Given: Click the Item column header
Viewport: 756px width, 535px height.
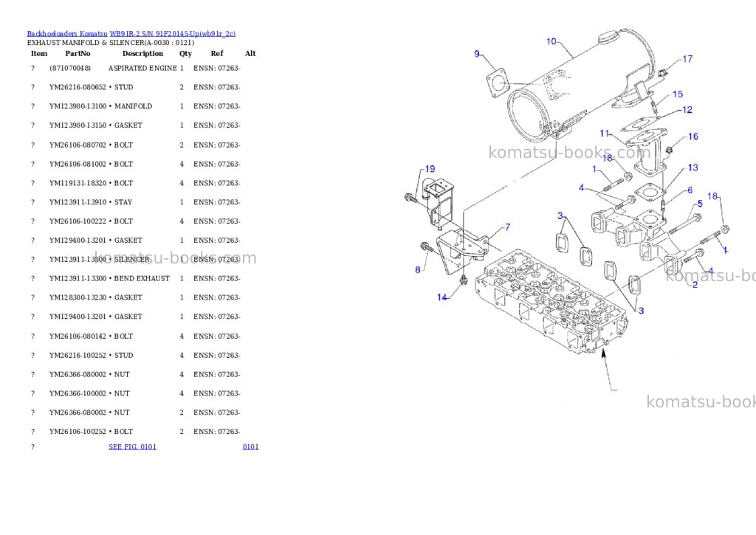Looking at the screenshot, I should pyautogui.click(x=39, y=53).
